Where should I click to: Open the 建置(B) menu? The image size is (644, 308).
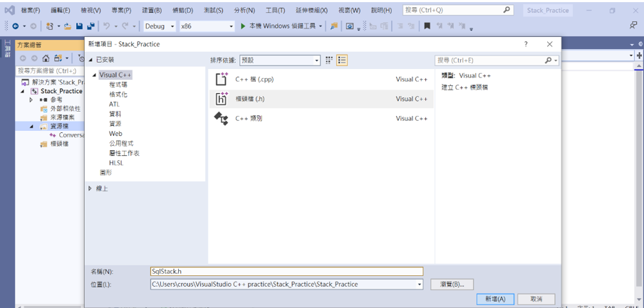[x=152, y=10]
